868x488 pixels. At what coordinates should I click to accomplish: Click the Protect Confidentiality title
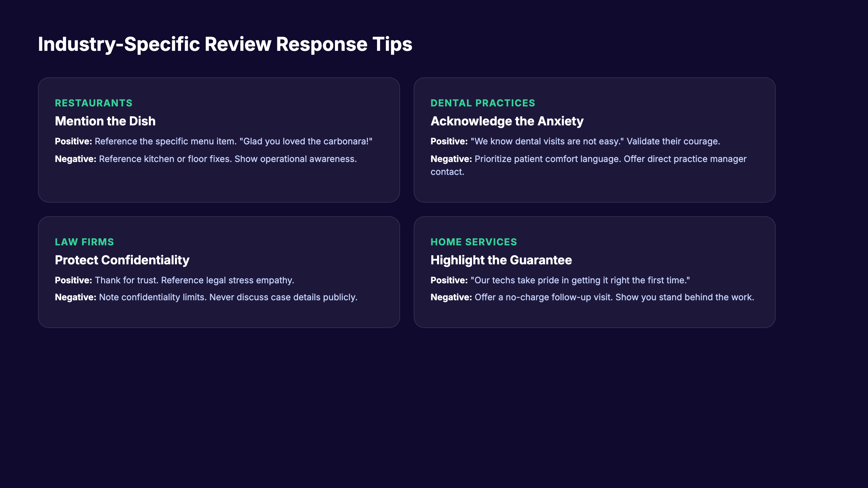[122, 260]
